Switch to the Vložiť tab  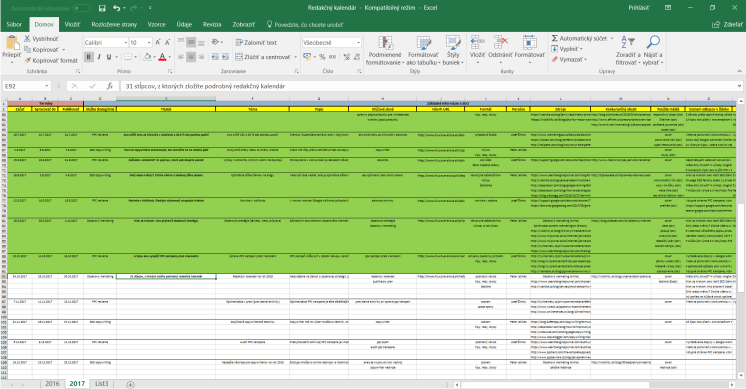pyautogui.click(x=72, y=24)
